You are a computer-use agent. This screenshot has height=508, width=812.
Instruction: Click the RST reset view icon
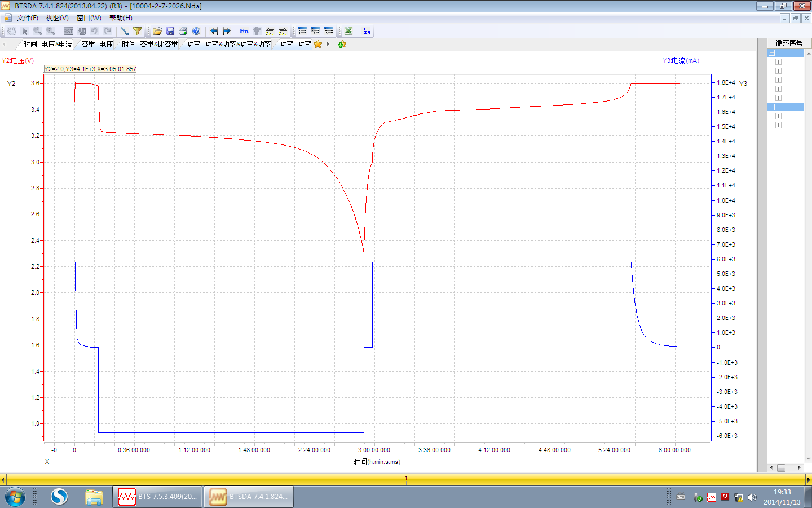point(68,31)
